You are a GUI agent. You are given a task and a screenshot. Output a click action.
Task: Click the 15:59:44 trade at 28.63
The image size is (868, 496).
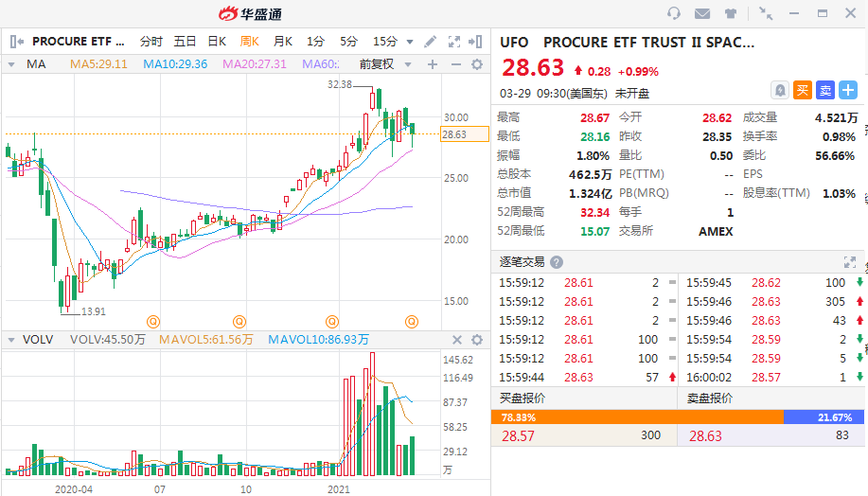[587, 377]
